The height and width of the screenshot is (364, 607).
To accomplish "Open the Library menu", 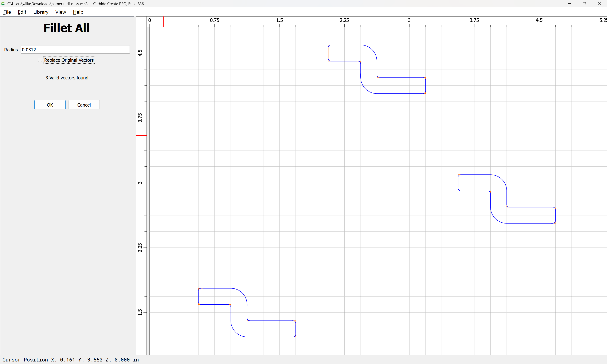I will [41, 12].
